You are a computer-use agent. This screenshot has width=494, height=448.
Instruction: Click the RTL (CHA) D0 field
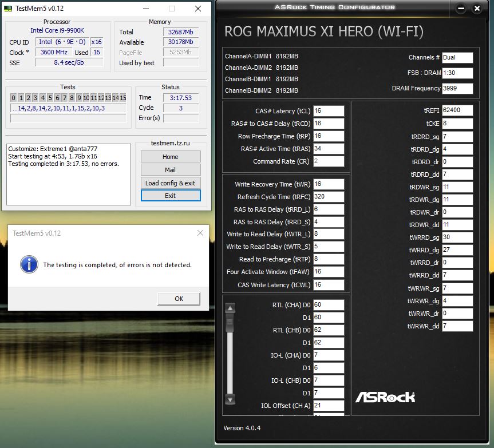coord(329,305)
